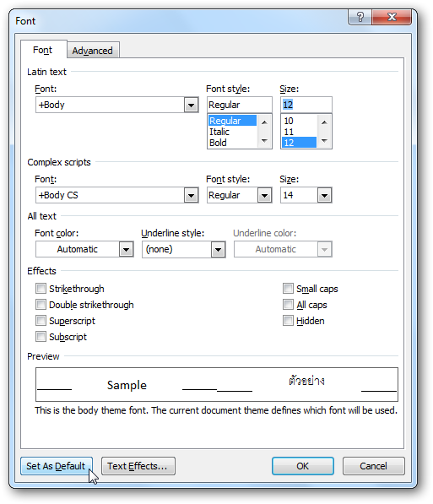Check the Small caps option

pyautogui.click(x=288, y=289)
